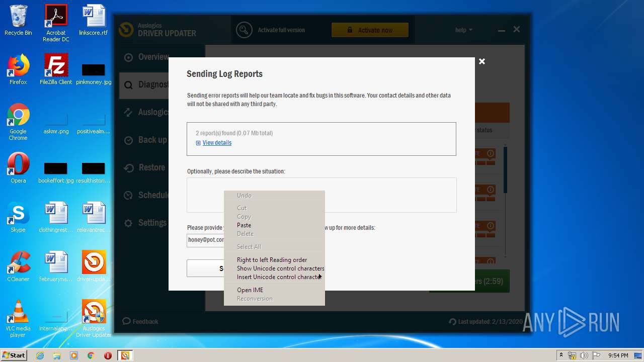The height and width of the screenshot is (362, 644).
Task: Open the Back up sidebar section
Action: [x=145, y=140]
